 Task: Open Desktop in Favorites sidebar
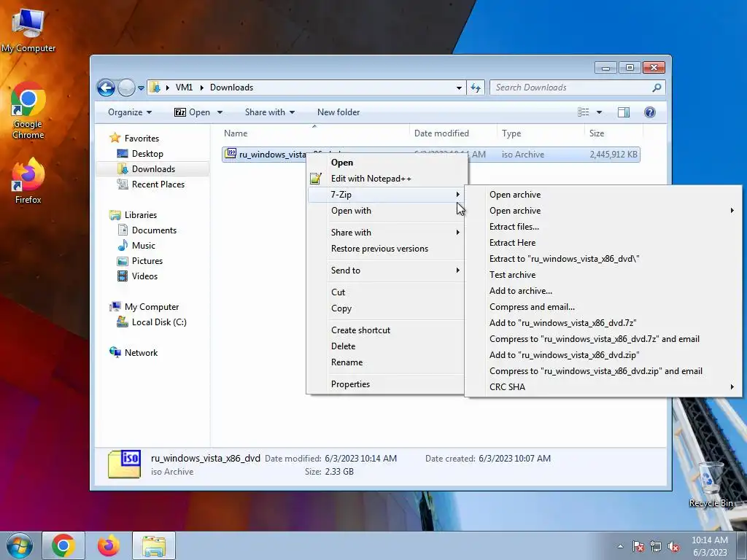(147, 154)
